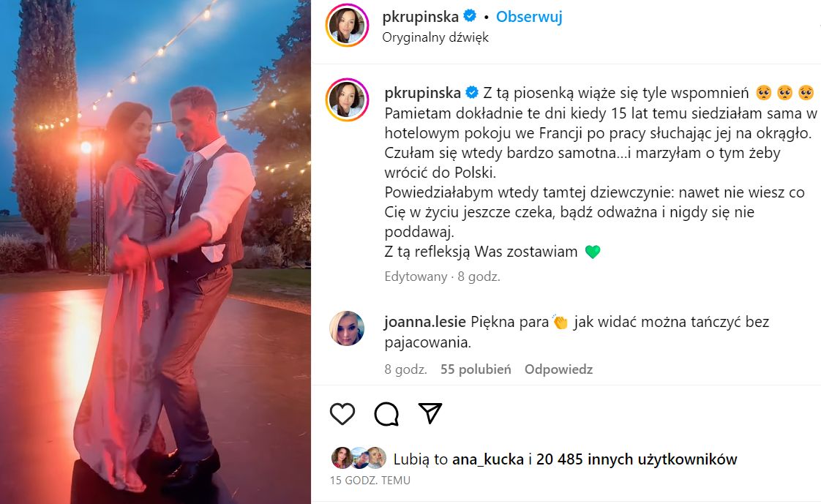Share the post with the paper plane icon

[430, 413]
